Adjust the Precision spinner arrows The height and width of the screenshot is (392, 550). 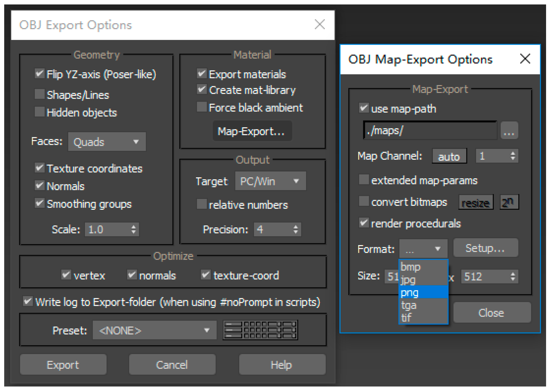click(296, 229)
